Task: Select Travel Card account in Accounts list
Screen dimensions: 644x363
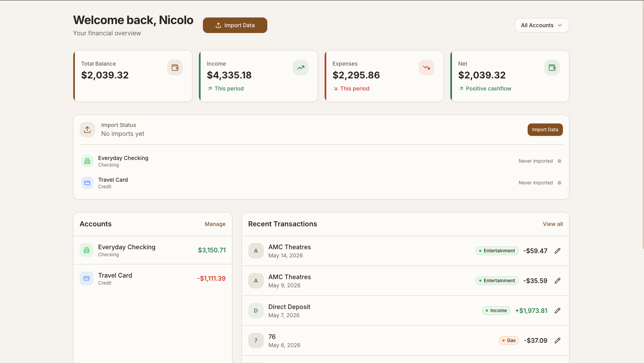Action: [x=152, y=278]
